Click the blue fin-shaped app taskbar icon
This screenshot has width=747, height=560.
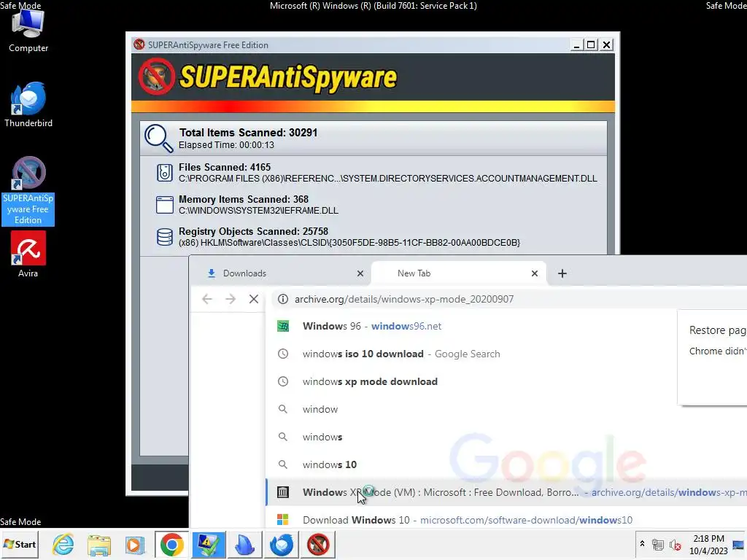(245, 544)
